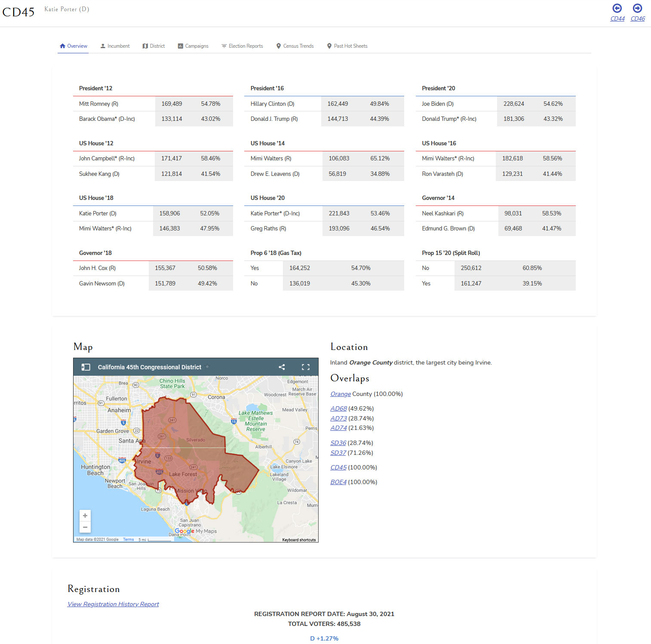Star the California 45th District map
Image resolution: width=651 pixels, height=644 pixels.
pyautogui.click(x=207, y=367)
